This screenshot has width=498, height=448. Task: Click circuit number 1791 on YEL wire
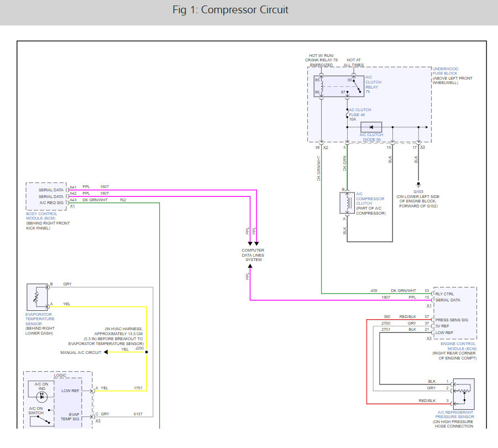pyautogui.click(x=138, y=388)
